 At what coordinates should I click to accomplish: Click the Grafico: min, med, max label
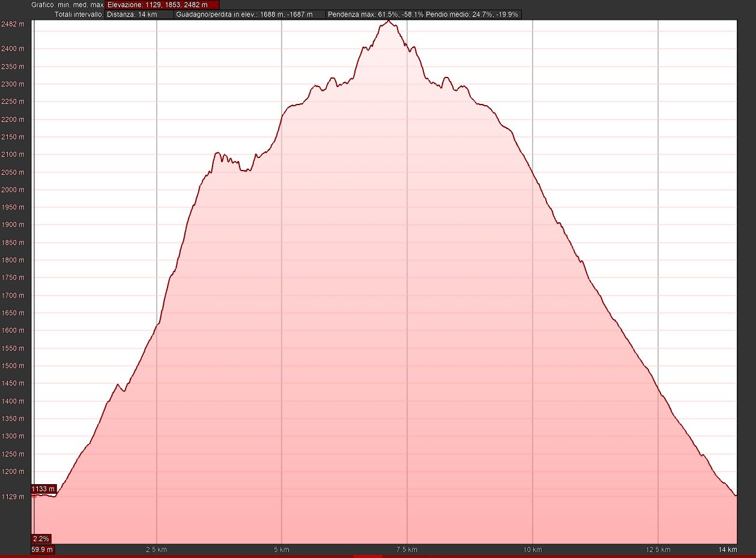pos(67,5)
